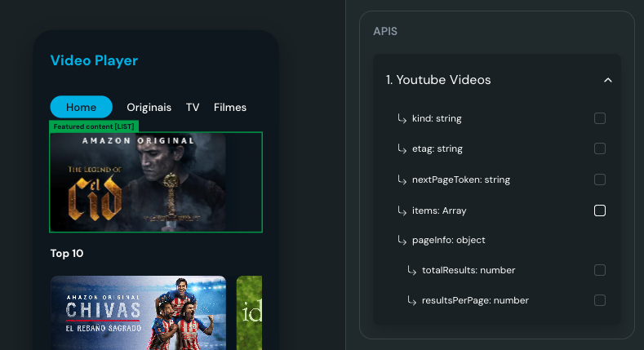This screenshot has height=350, width=644.
Task: Click the Top 10 heading
Action: click(x=67, y=253)
